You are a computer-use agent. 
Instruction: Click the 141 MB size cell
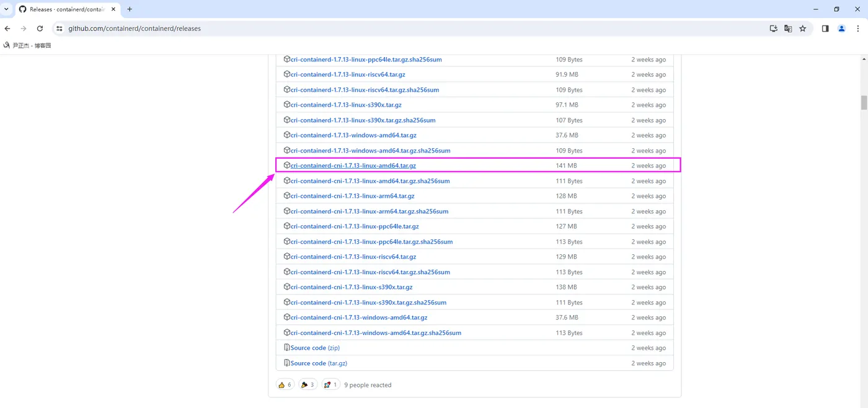[x=566, y=166]
